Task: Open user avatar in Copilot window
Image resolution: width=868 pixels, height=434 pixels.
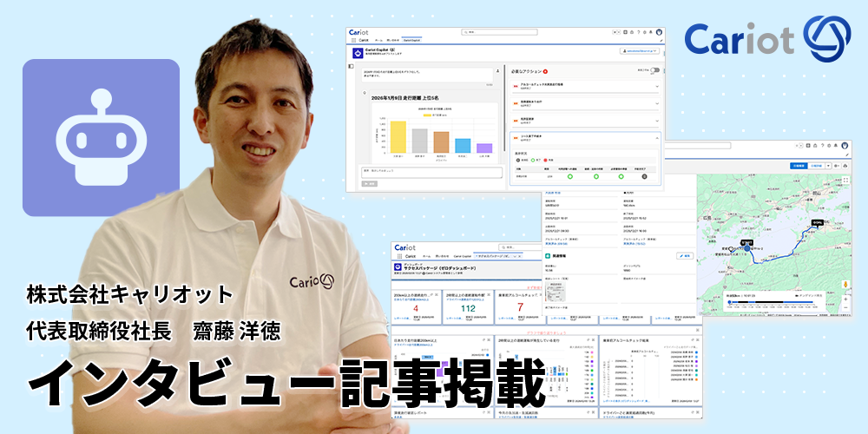Action: click(660, 32)
